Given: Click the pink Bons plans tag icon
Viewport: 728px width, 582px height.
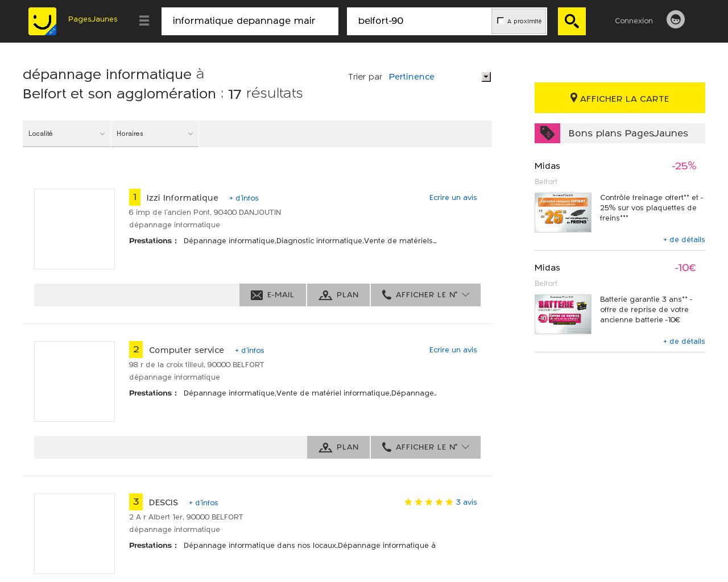Looking at the screenshot, I should coord(547,133).
